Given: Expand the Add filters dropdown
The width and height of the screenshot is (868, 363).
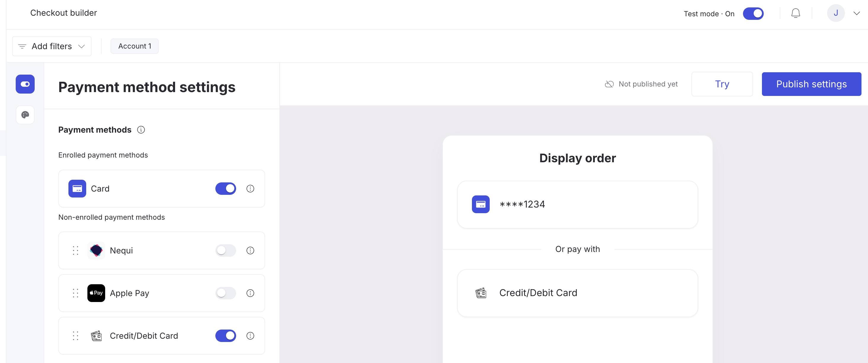Looking at the screenshot, I should [52, 46].
